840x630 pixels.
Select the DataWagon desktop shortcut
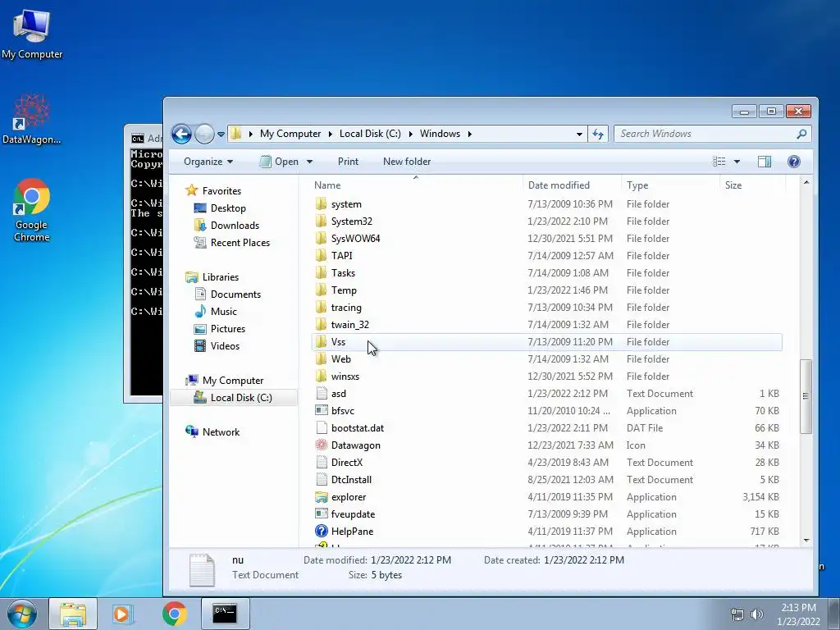point(32,120)
